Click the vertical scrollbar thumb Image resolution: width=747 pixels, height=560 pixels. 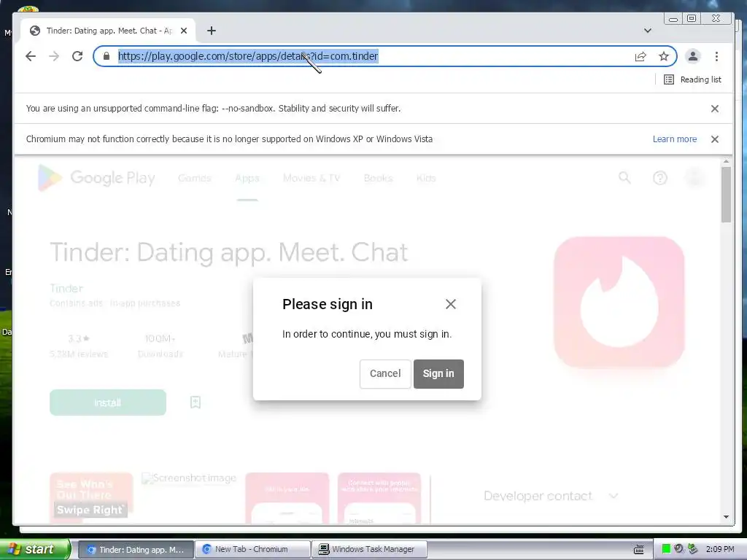pos(726,195)
